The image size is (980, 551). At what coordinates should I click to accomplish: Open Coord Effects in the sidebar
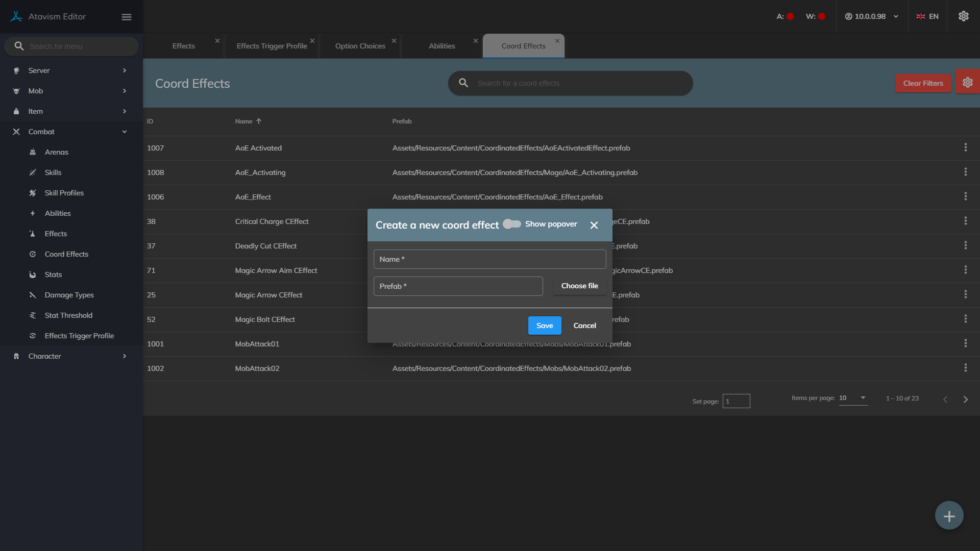pos(66,254)
